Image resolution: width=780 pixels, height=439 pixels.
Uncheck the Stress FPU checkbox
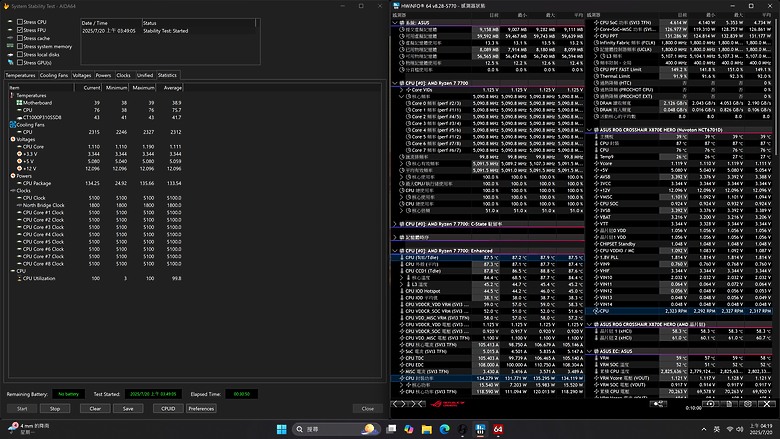(x=20, y=30)
